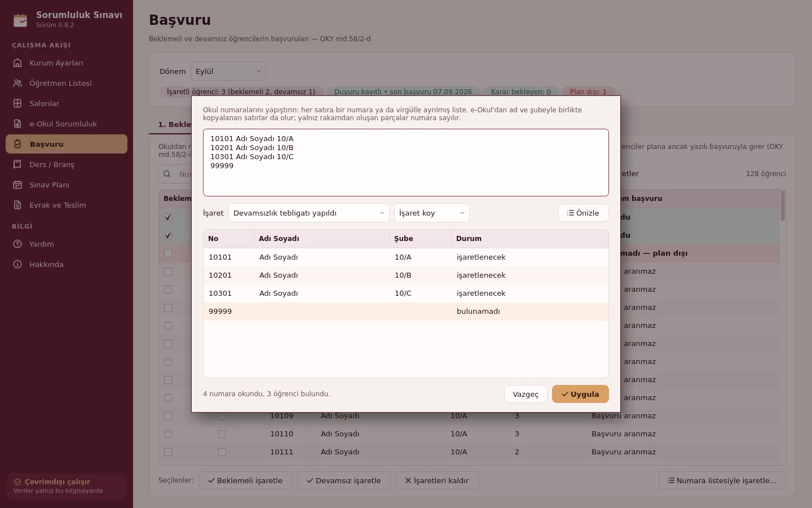812x508 pixels.
Task: Open the İşaret koy dropdown
Action: coord(432,213)
